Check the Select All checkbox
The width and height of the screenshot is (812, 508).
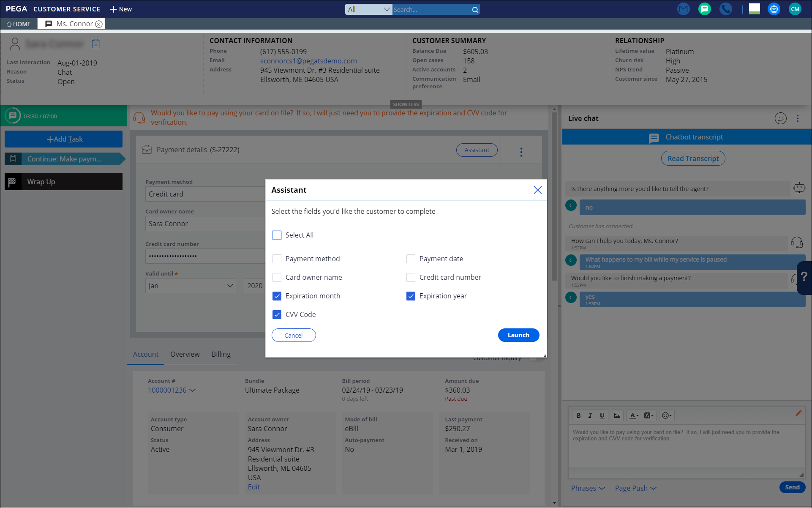pyautogui.click(x=277, y=235)
